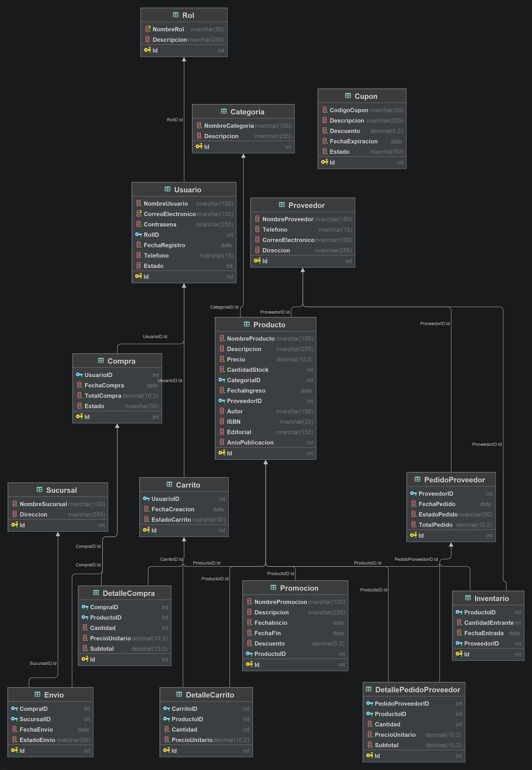Click the table icon beside Promocion title

click(273, 587)
